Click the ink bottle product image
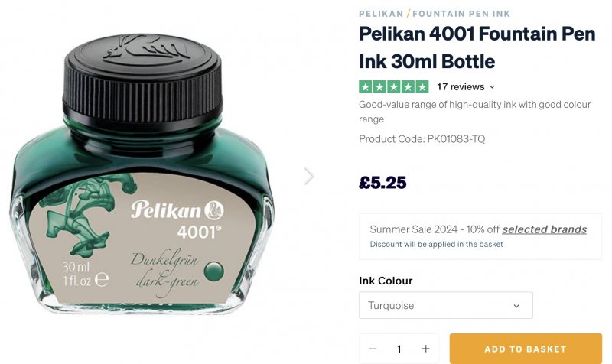 click(x=142, y=174)
